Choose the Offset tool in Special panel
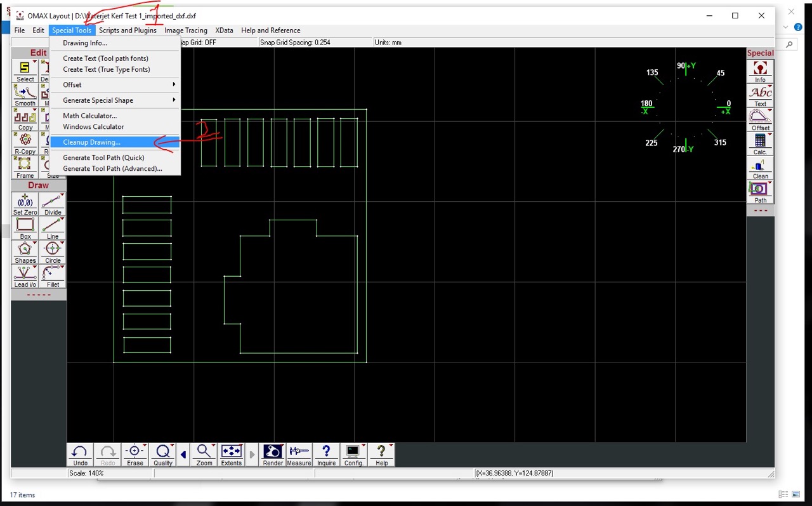The width and height of the screenshot is (812, 506). (x=760, y=120)
